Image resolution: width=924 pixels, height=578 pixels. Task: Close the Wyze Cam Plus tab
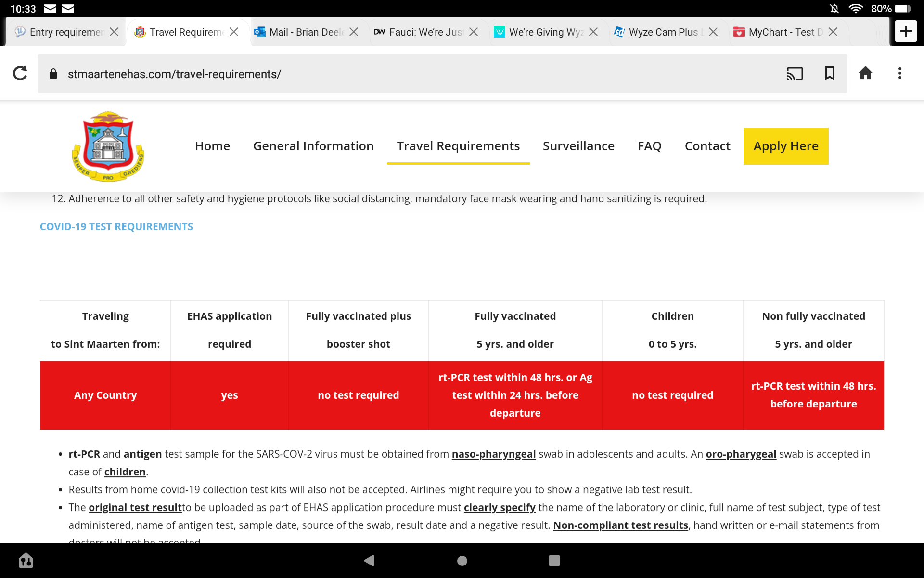[x=713, y=32]
